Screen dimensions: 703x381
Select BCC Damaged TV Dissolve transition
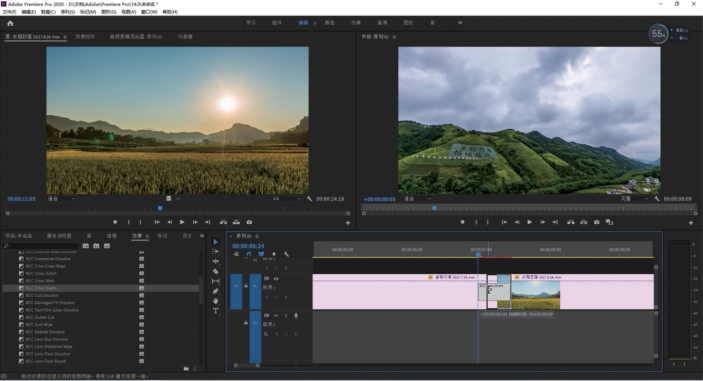(x=50, y=303)
